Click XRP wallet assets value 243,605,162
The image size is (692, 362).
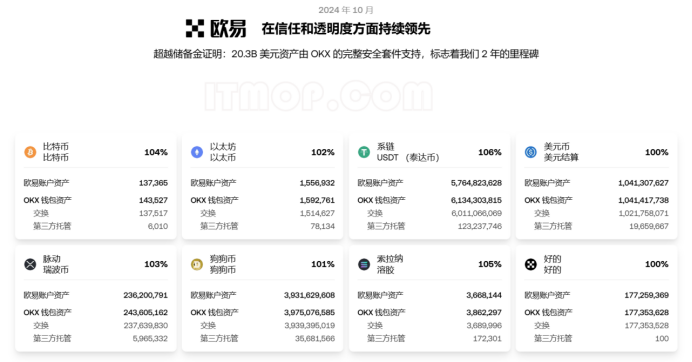point(146,312)
